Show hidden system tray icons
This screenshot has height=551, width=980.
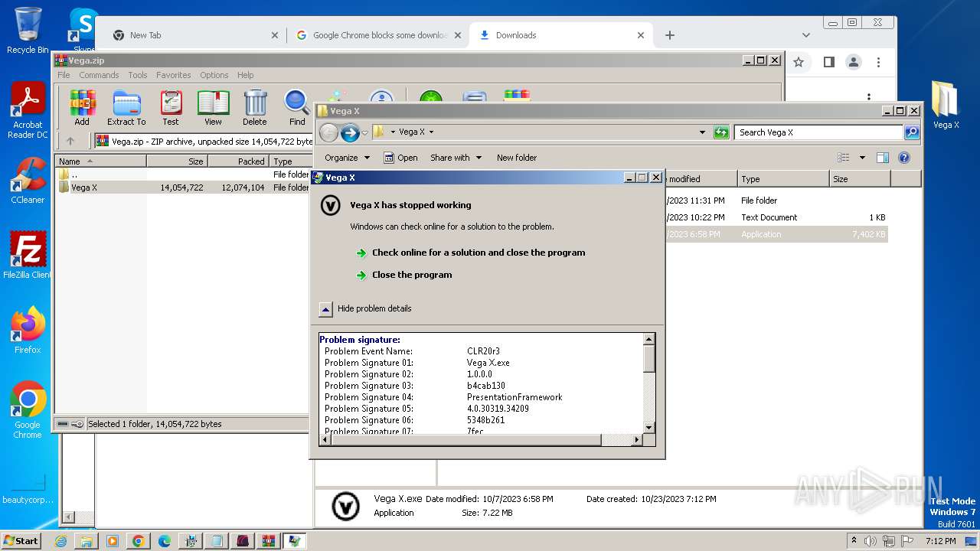pyautogui.click(x=854, y=540)
